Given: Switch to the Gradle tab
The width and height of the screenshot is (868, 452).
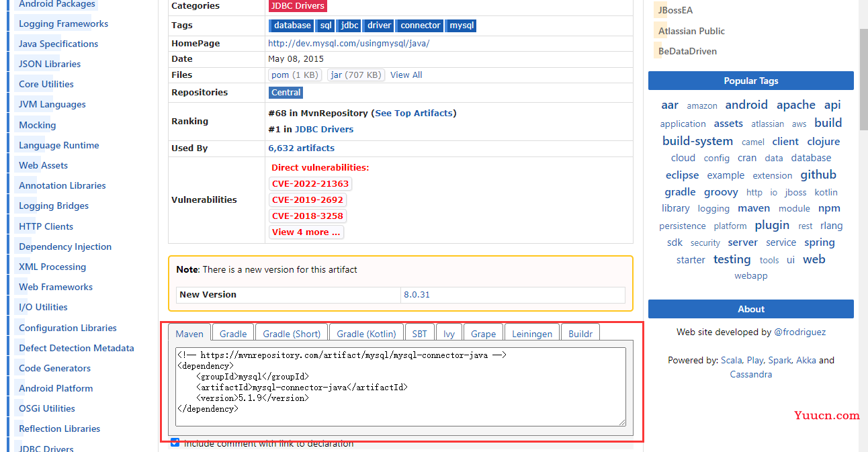Looking at the screenshot, I should click(x=233, y=333).
